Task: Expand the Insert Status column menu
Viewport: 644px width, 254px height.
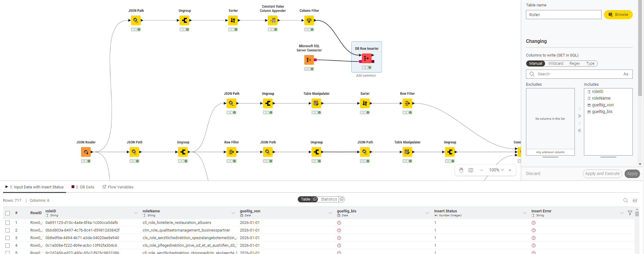Action: click(x=524, y=213)
